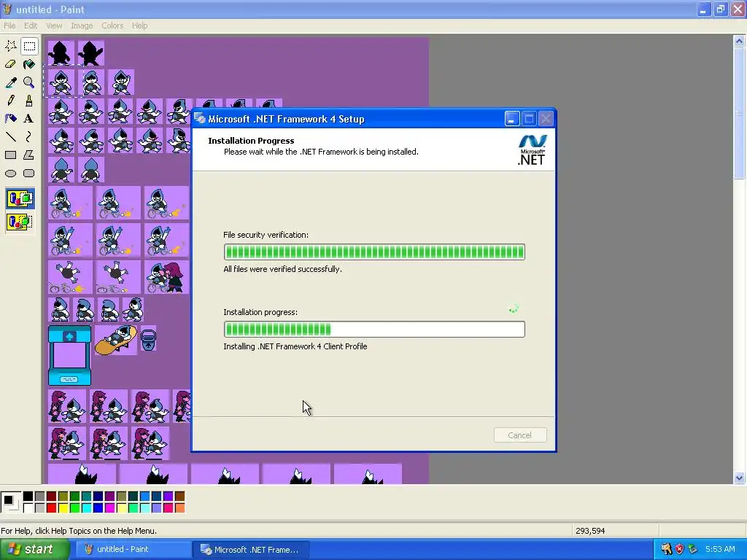
Task: Select the Rounded Rectangle tool
Action: click(x=29, y=174)
